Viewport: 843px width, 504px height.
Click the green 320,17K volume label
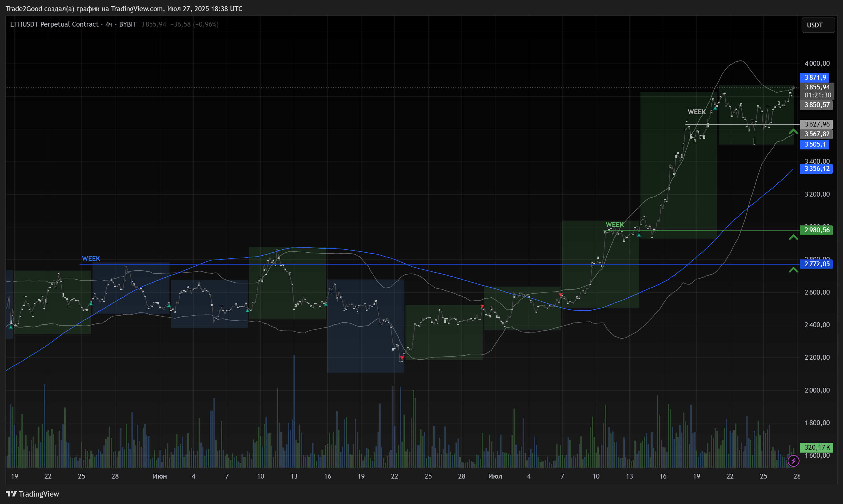(816, 447)
